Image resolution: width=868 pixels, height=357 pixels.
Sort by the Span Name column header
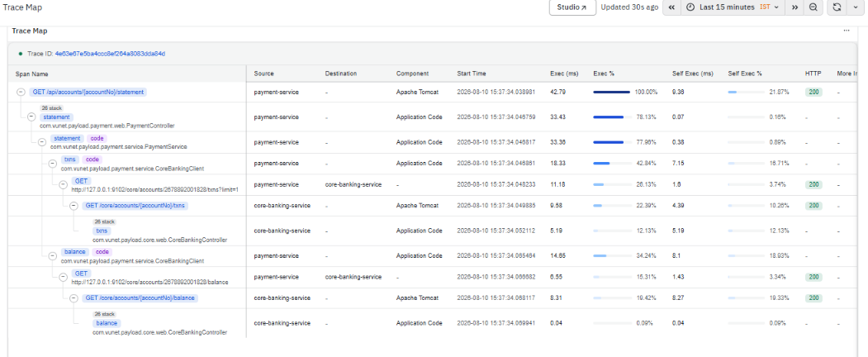(31, 74)
